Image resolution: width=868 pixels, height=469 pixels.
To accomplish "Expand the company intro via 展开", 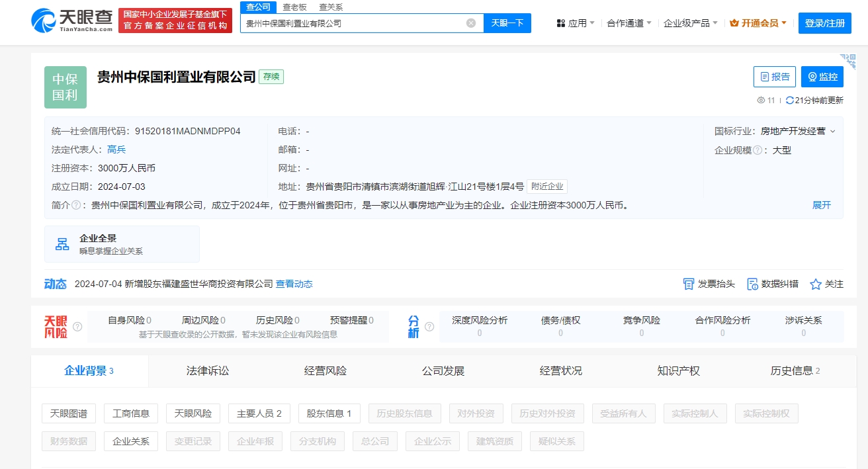I will point(822,206).
